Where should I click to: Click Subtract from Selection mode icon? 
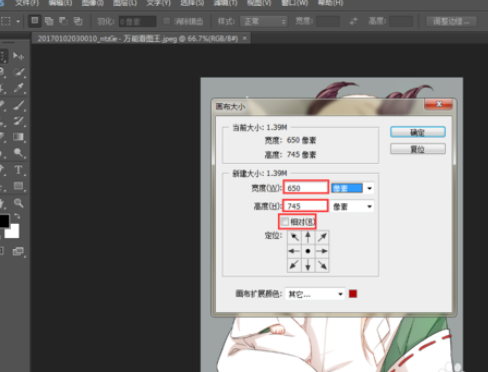(x=63, y=21)
